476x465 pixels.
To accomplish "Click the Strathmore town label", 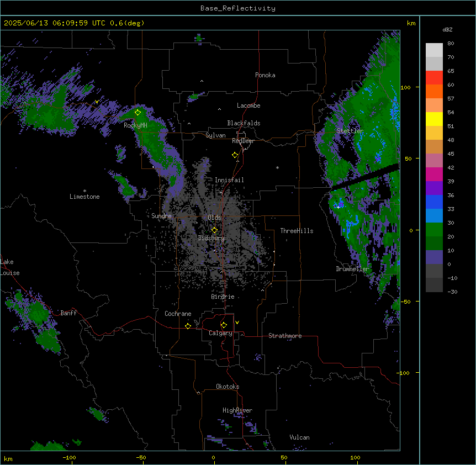I will tap(285, 336).
